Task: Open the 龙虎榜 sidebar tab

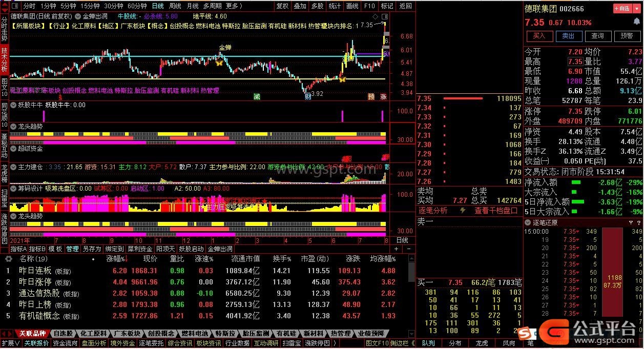Action: click(5, 173)
